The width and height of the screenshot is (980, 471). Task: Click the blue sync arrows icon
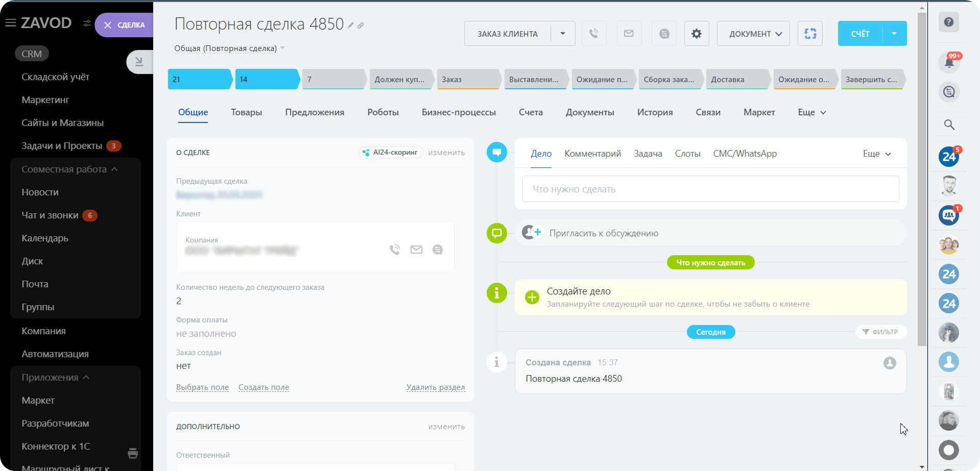pyautogui.click(x=810, y=33)
